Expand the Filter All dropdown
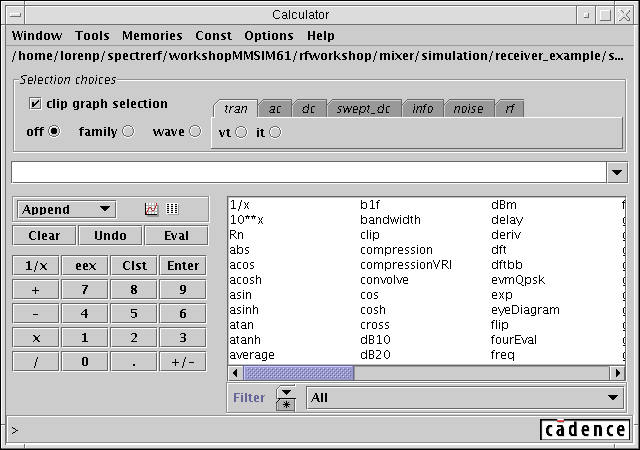Viewport: 640px width, 450px height. [x=614, y=397]
